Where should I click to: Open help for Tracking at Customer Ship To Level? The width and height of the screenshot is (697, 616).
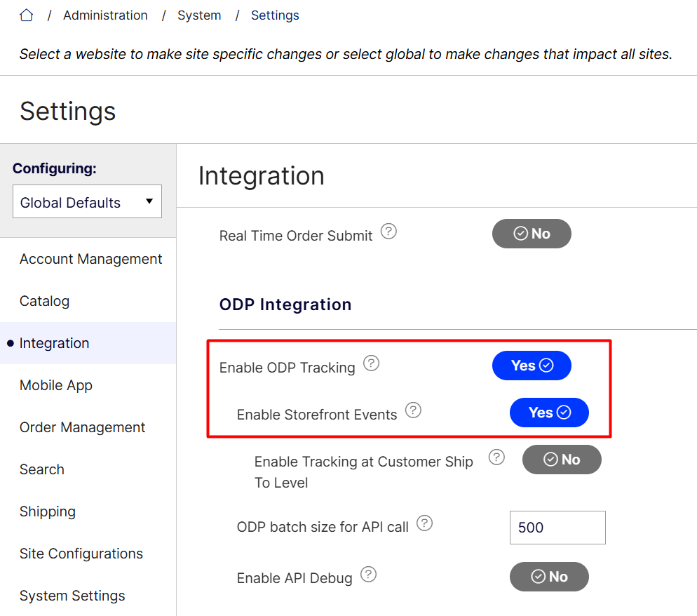tap(496, 457)
